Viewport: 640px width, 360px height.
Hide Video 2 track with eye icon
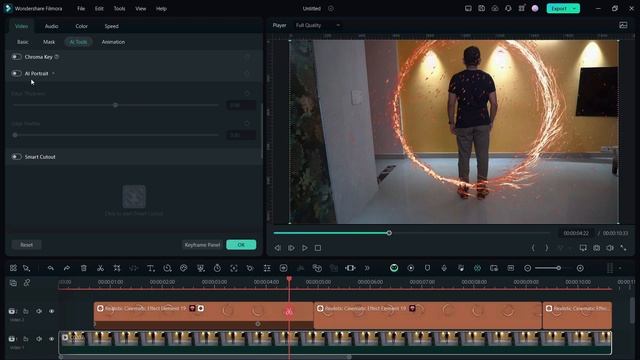[x=51, y=311]
